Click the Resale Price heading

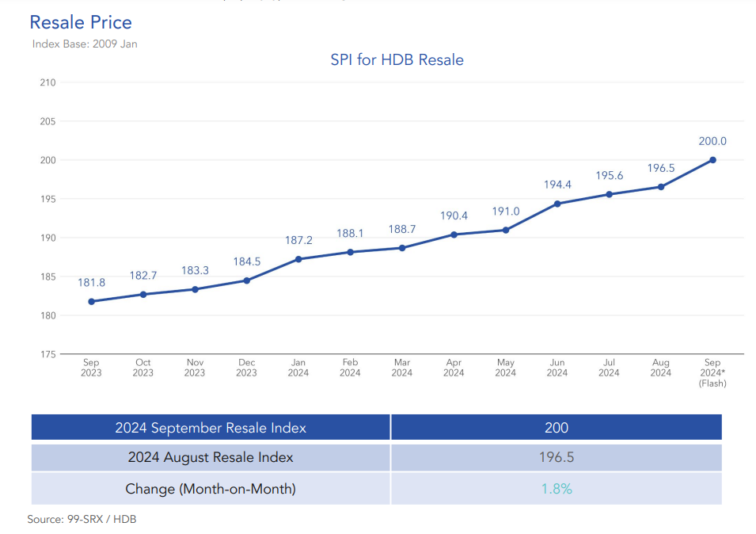coord(80,22)
